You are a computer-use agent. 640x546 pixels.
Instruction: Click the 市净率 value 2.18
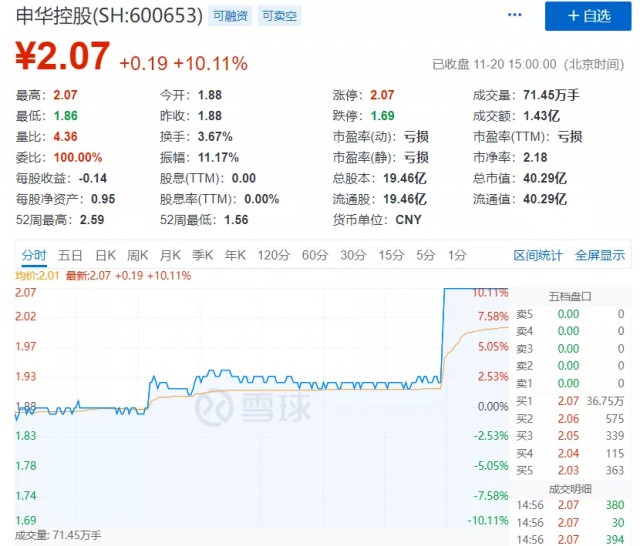click(x=535, y=158)
